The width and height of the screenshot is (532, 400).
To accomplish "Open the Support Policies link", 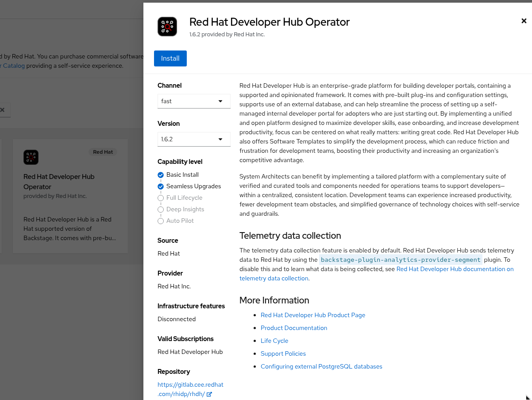I will coord(283,353).
